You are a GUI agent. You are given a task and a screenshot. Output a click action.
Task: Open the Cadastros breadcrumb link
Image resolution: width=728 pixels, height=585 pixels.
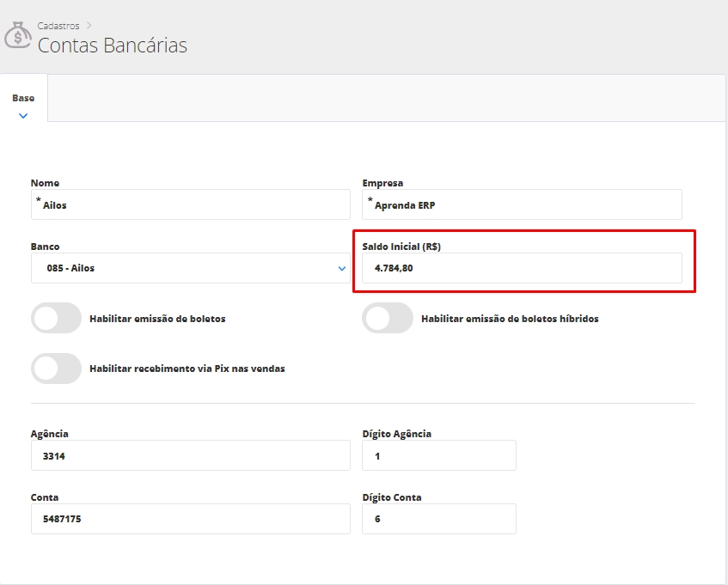point(58,26)
